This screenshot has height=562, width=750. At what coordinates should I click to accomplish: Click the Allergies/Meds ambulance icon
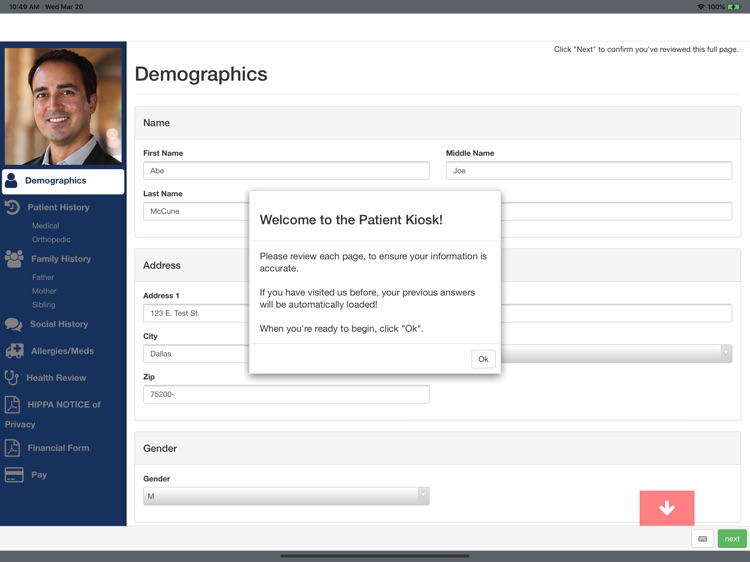(14, 351)
